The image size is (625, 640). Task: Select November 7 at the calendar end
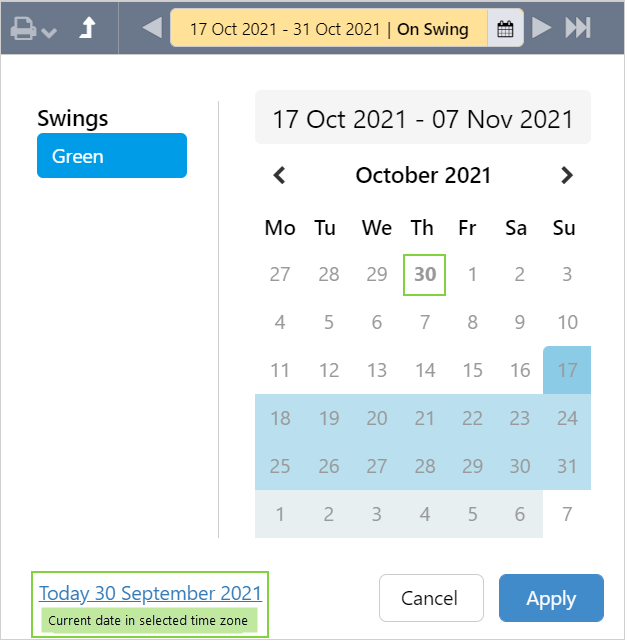(567, 514)
